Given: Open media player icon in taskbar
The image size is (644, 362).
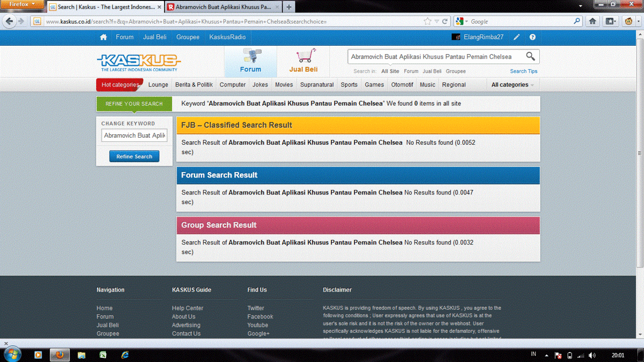Looking at the screenshot, I should (38, 355).
